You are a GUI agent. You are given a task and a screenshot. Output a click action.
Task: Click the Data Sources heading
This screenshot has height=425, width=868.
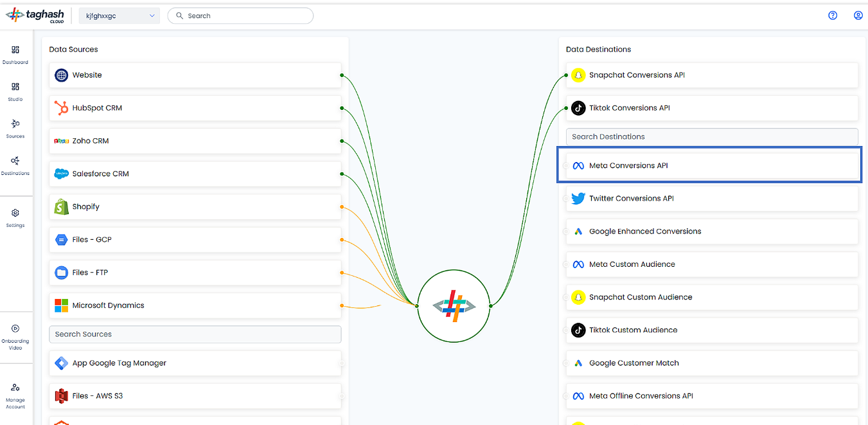73,50
